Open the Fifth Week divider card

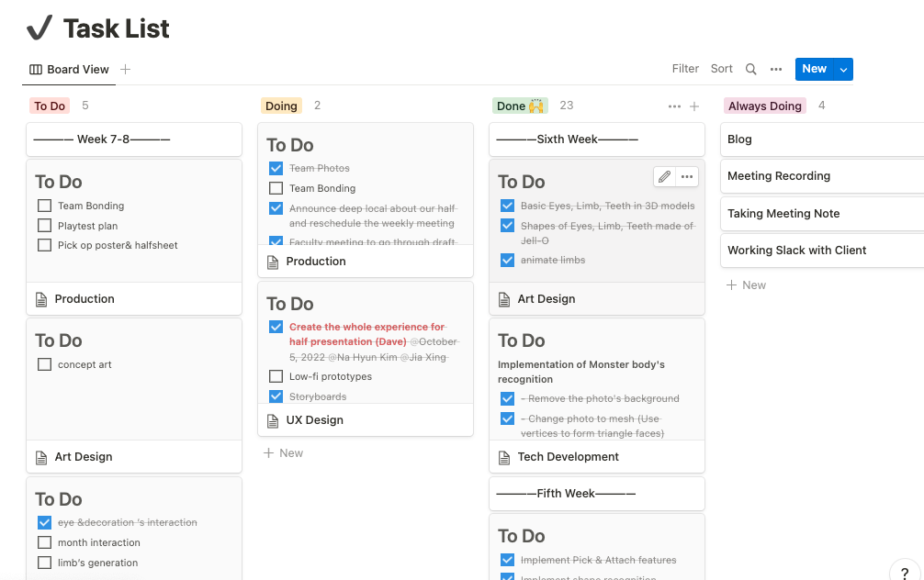tap(597, 494)
